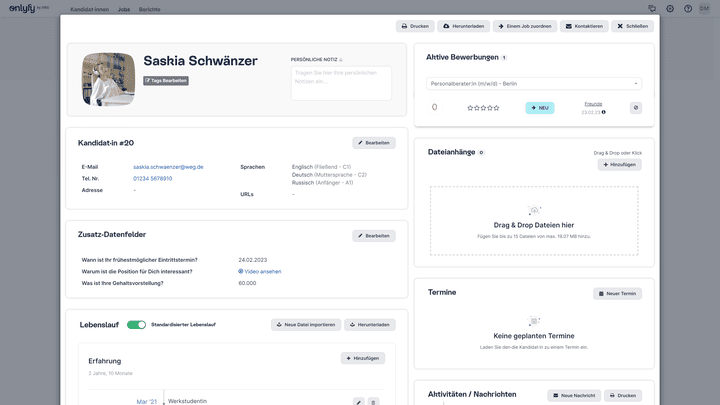Click the salary value 60.000
This screenshot has width=720, height=405.
[247, 283]
